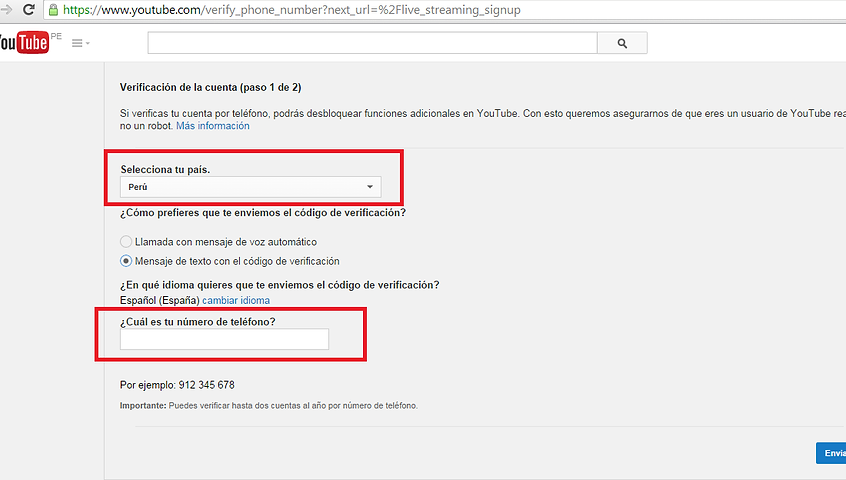Open the Más información link
The image size is (846, 480).
point(213,126)
